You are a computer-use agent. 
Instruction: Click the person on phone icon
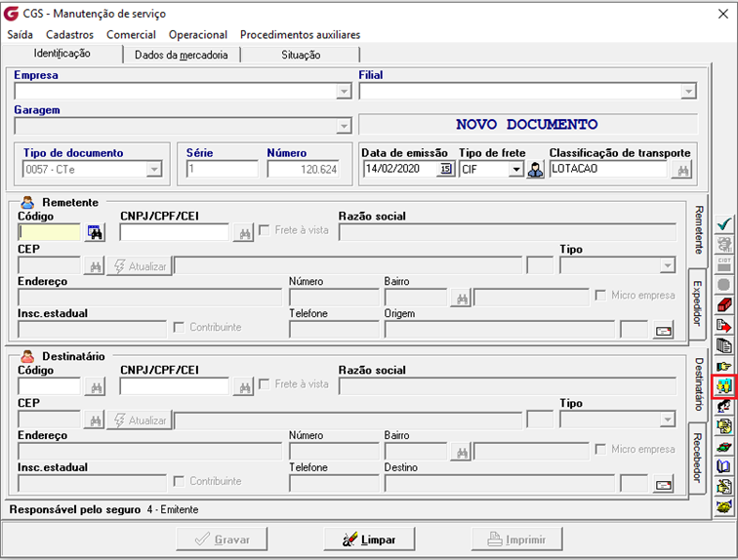[x=724, y=406]
